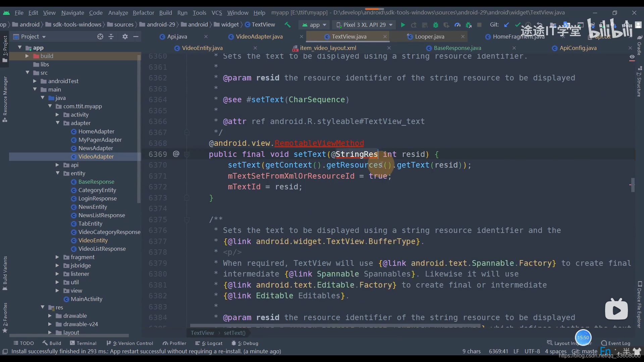
Task: Collapse all in Project panel
Action: coord(111,37)
